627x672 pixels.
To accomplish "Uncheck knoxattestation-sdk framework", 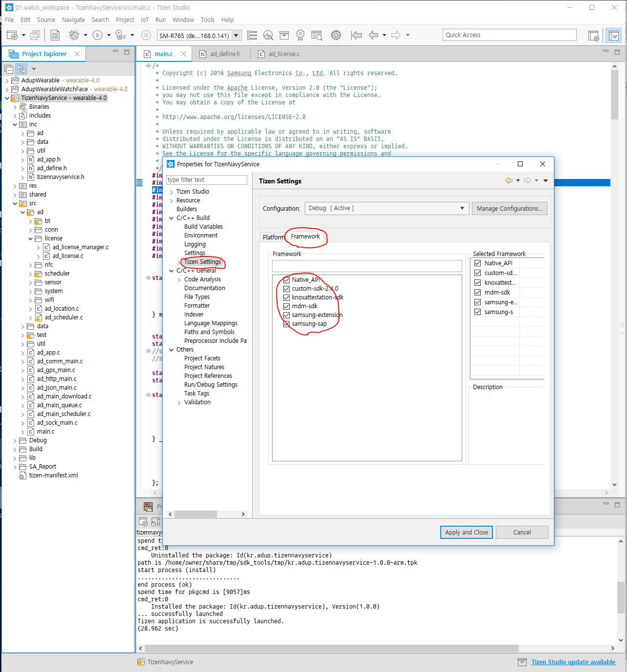I will click(287, 297).
